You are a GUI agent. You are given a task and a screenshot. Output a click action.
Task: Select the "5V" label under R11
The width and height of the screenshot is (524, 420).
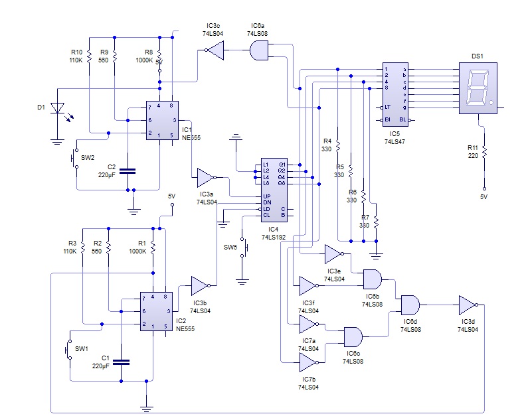pyautogui.click(x=484, y=197)
